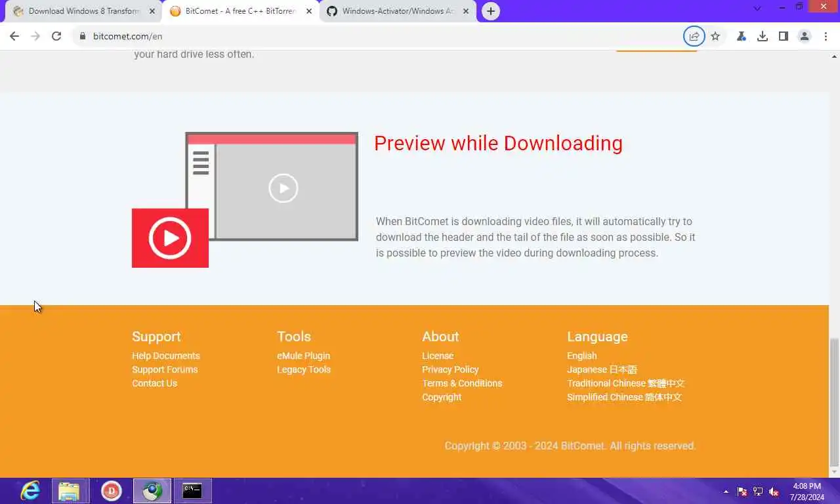Open the Chrome Labs flask icon

tap(741, 36)
